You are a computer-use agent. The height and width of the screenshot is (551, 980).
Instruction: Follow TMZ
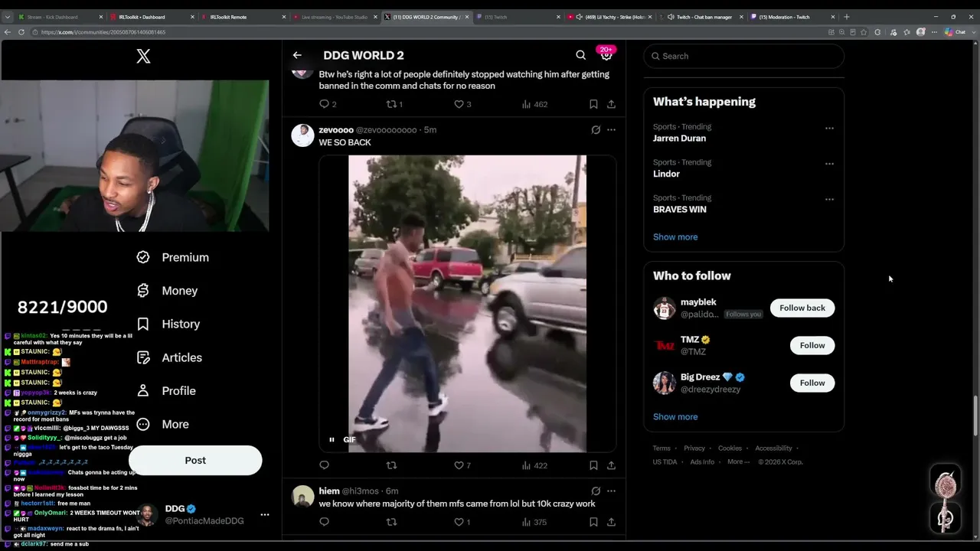pyautogui.click(x=812, y=345)
